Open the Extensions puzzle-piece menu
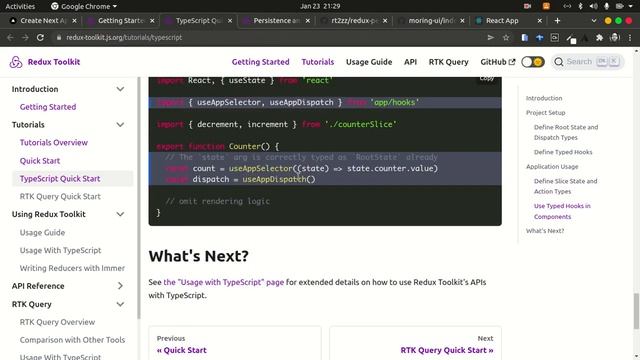The width and height of the screenshot is (640, 360). pyautogui.click(x=599, y=38)
